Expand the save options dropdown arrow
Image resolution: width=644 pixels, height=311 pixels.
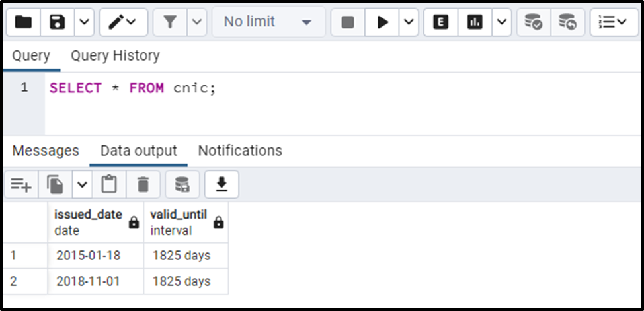click(x=84, y=22)
